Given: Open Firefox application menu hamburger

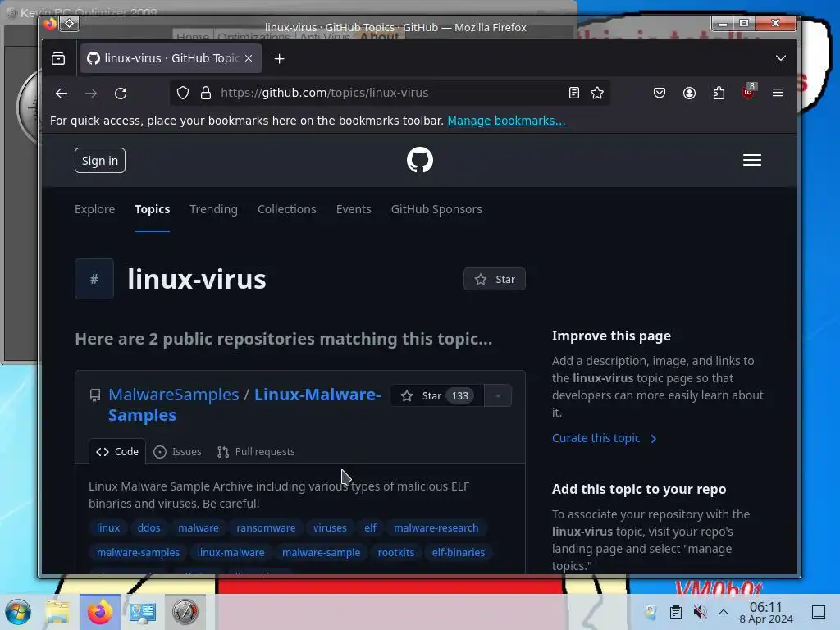Looking at the screenshot, I should click(778, 93).
